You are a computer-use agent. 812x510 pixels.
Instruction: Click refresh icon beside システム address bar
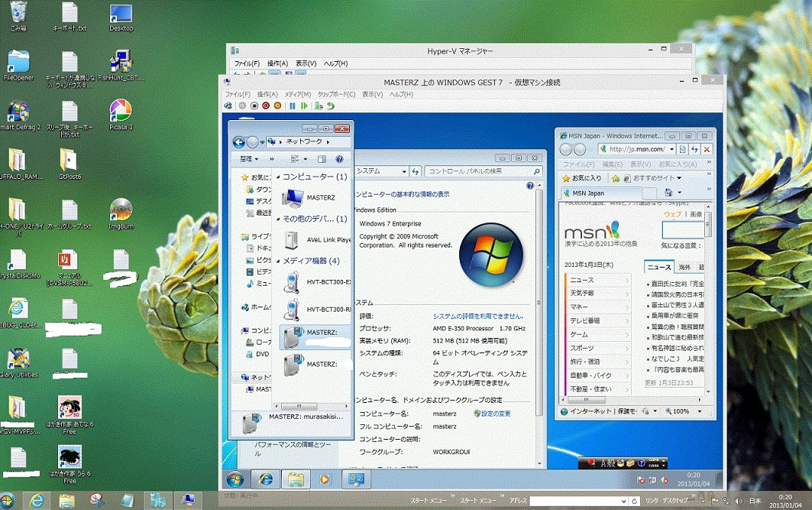point(415,171)
